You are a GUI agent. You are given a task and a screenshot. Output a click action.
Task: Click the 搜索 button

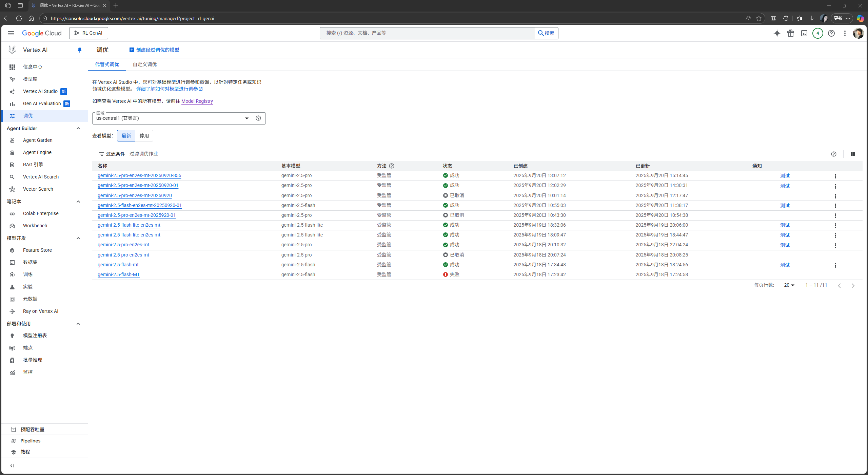pyautogui.click(x=546, y=33)
